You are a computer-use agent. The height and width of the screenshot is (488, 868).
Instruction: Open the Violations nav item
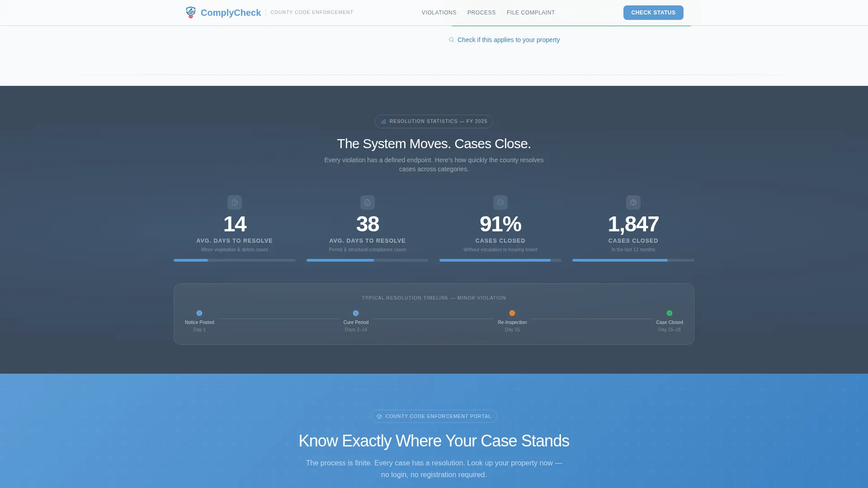[x=439, y=13]
